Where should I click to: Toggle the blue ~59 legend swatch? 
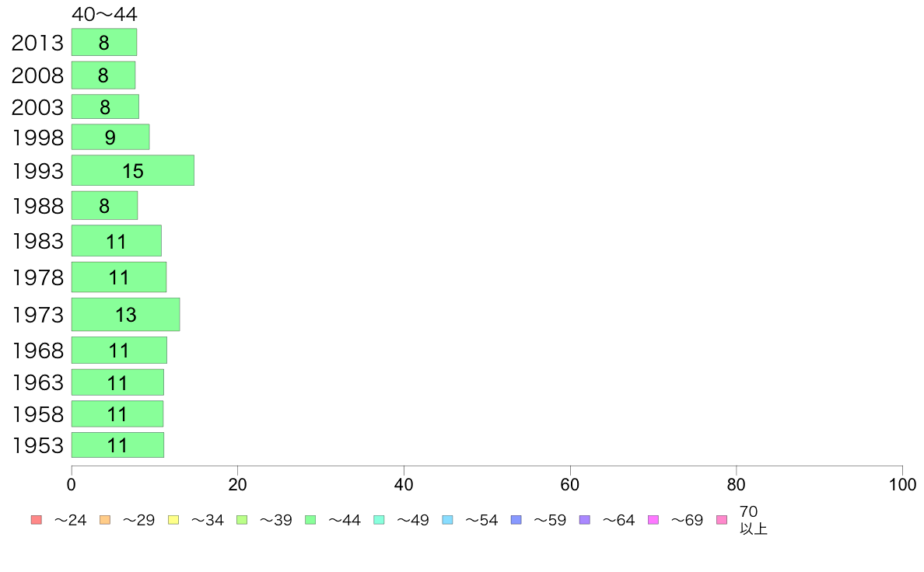[516, 520]
